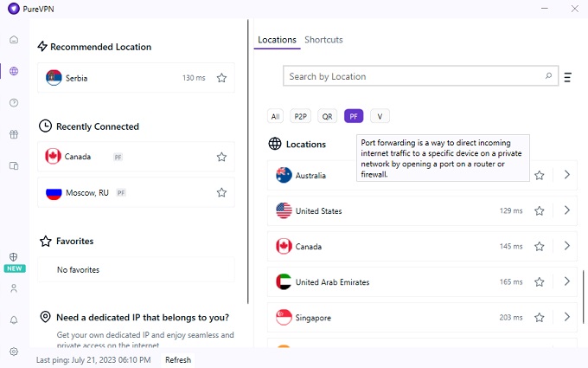This screenshot has height=368, width=588.
Task: Click the United States flag icon
Action: point(284,210)
